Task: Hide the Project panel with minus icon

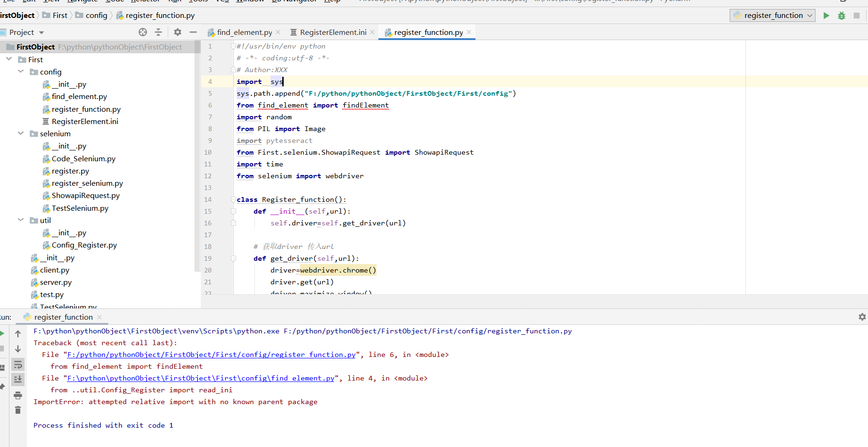Action: click(x=193, y=32)
